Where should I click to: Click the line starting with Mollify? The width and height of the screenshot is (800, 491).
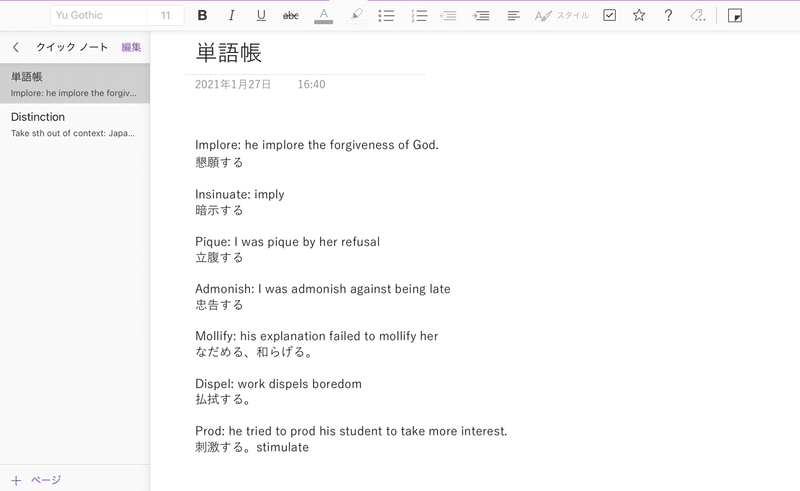point(316,336)
